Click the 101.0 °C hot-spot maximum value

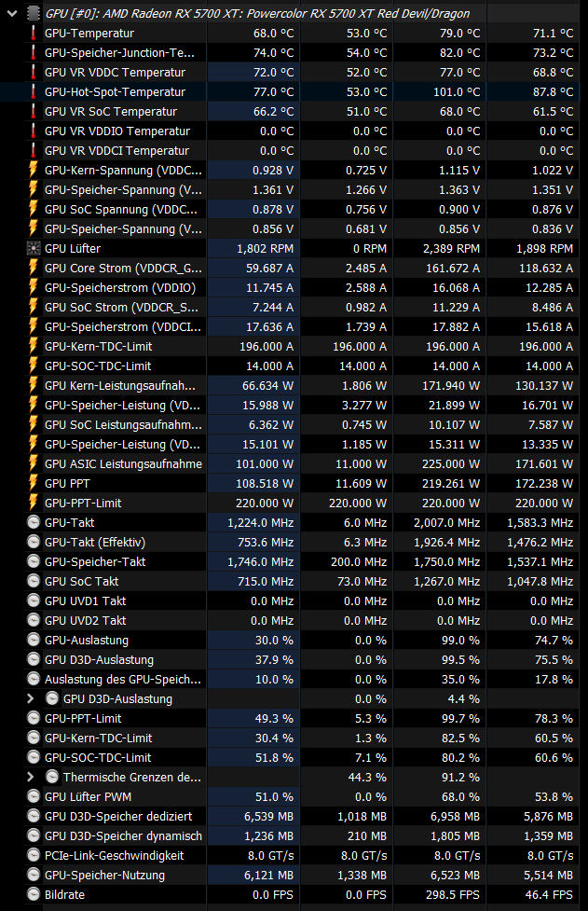[457, 91]
